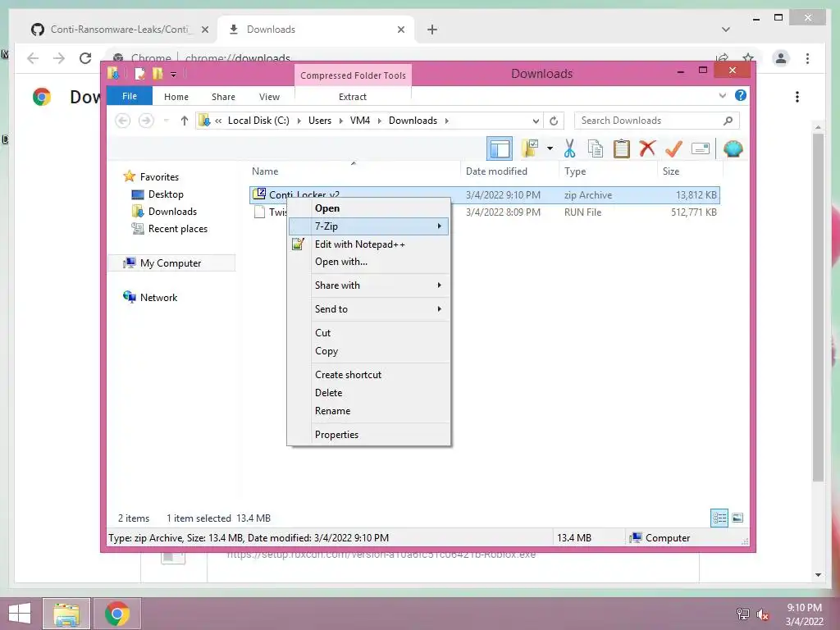The height and width of the screenshot is (630, 840).
Task: Open a new Chrome tab
Action: pyautogui.click(x=432, y=30)
